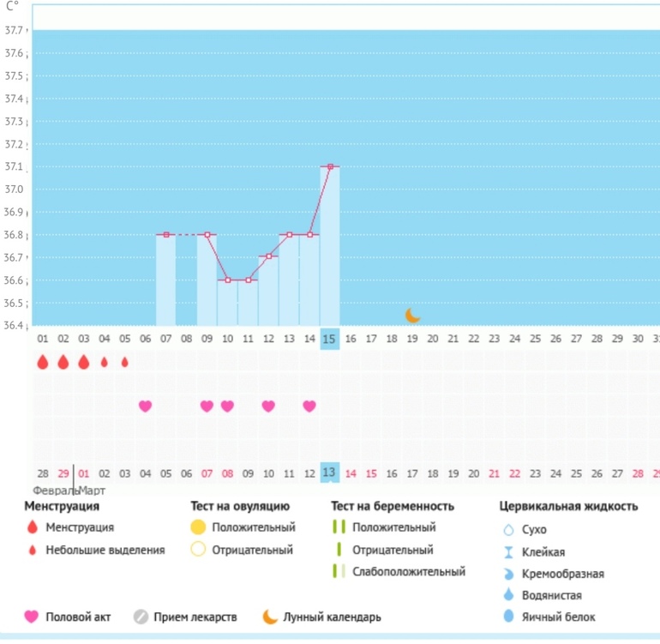Select highlighted cycle day 15
Screen dimensions: 660x644
329,339
